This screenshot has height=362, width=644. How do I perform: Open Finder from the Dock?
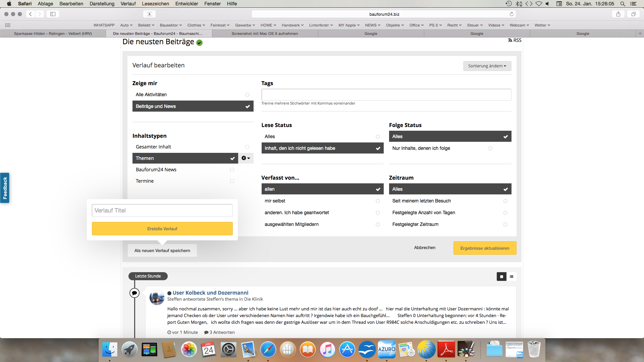pyautogui.click(x=110, y=350)
